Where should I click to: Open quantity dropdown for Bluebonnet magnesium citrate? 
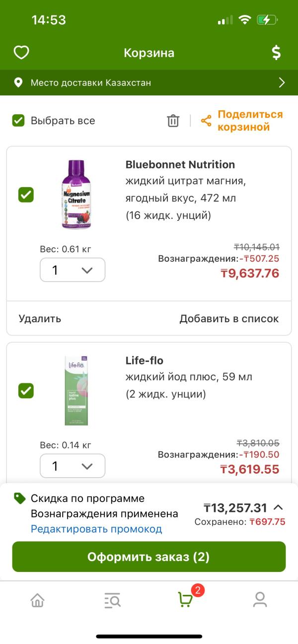coord(73,270)
